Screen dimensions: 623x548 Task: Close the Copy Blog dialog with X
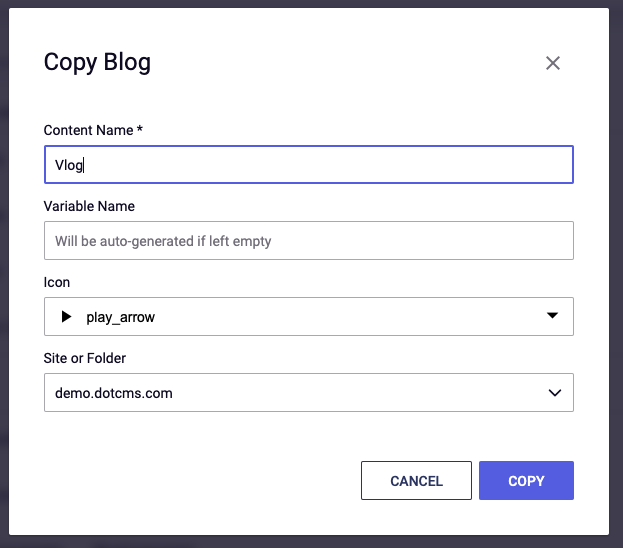(x=553, y=63)
